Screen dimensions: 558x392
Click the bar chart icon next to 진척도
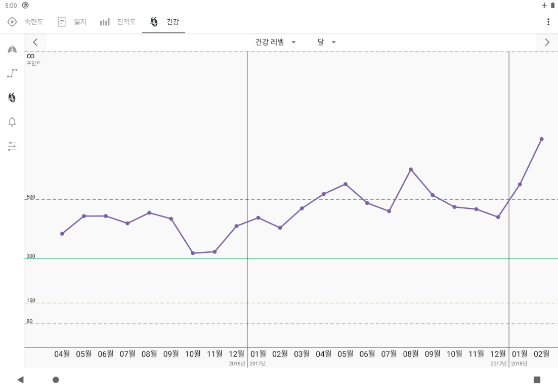104,21
